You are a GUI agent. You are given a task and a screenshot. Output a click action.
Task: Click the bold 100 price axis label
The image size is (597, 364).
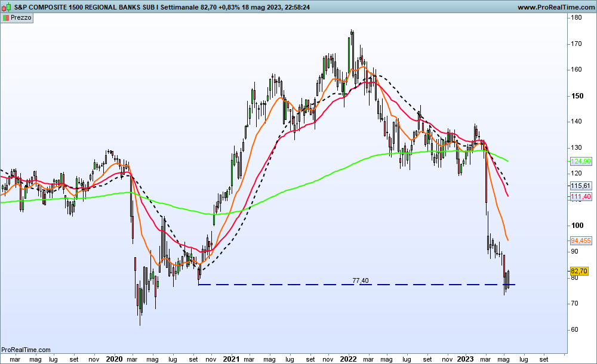[x=577, y=226]
